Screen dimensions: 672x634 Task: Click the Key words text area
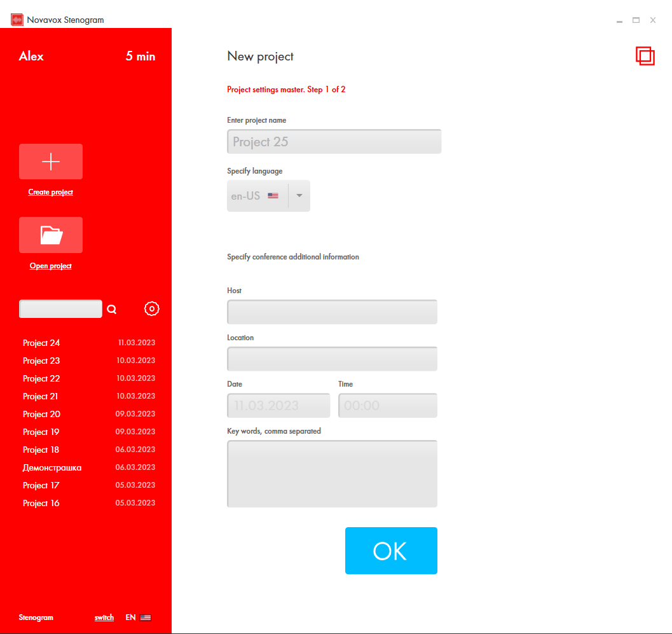pos(332,474)
